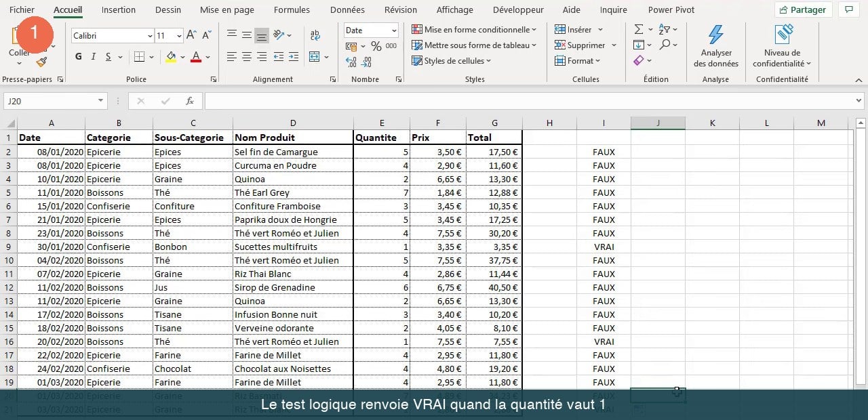Click the Partager button

coord(804,10)
